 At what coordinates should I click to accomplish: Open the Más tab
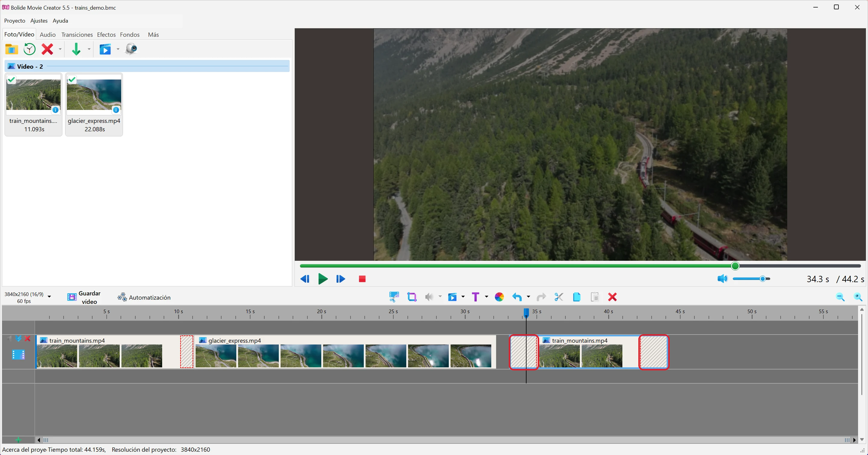(153, 35)
